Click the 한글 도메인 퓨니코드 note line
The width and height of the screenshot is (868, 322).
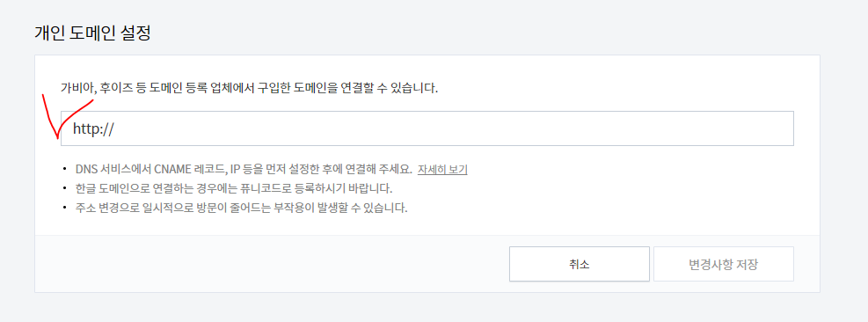tap(234, 189)
